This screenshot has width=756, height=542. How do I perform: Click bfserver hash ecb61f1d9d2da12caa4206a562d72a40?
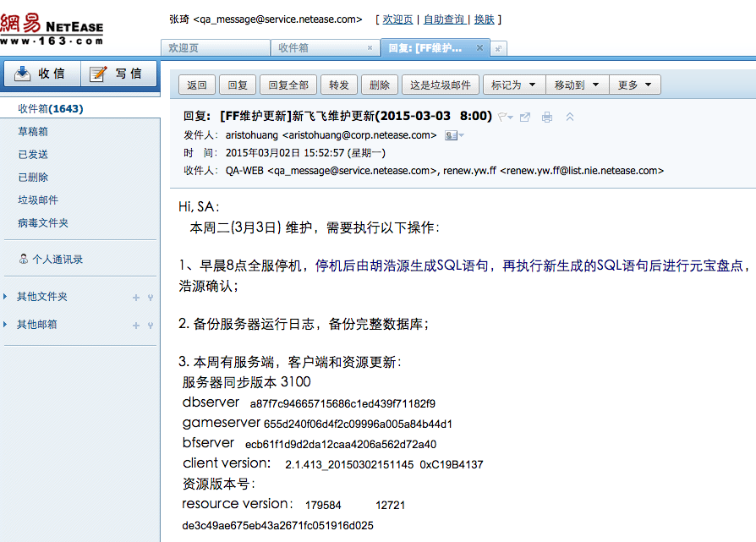(341, 444)
